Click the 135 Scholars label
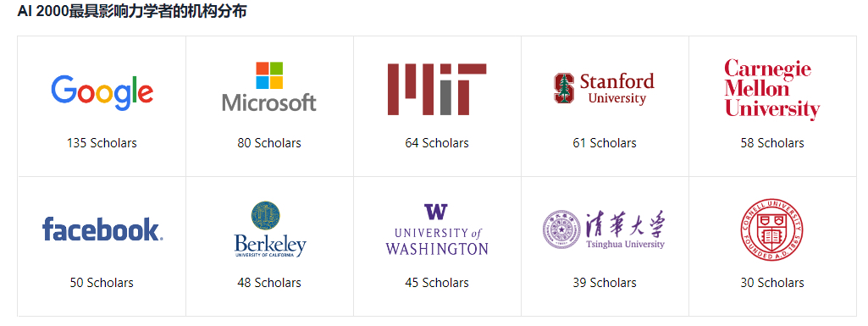868x326 pixels. coord(102,143)
